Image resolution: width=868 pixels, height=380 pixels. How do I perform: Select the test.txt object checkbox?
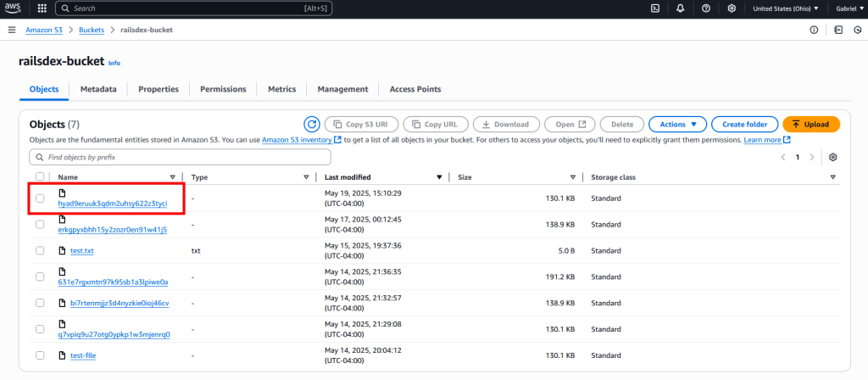(40, 250)
